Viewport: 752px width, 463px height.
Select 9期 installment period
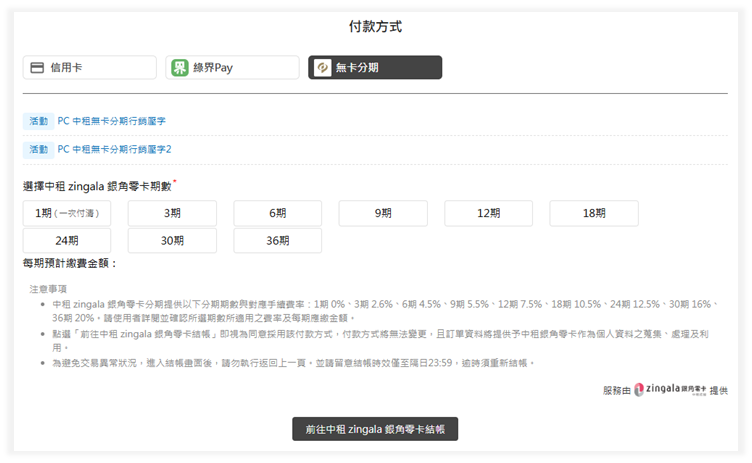(x=383, y=213)
